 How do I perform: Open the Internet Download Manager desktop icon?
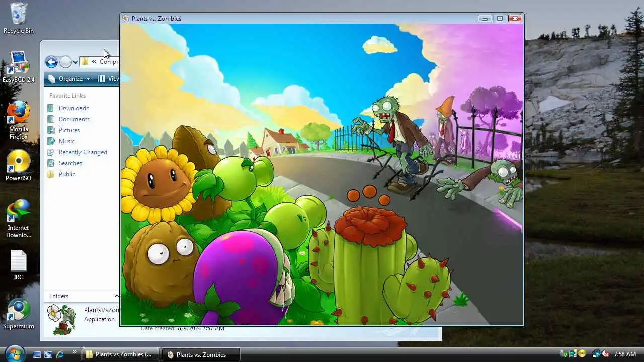pos(18,219)
